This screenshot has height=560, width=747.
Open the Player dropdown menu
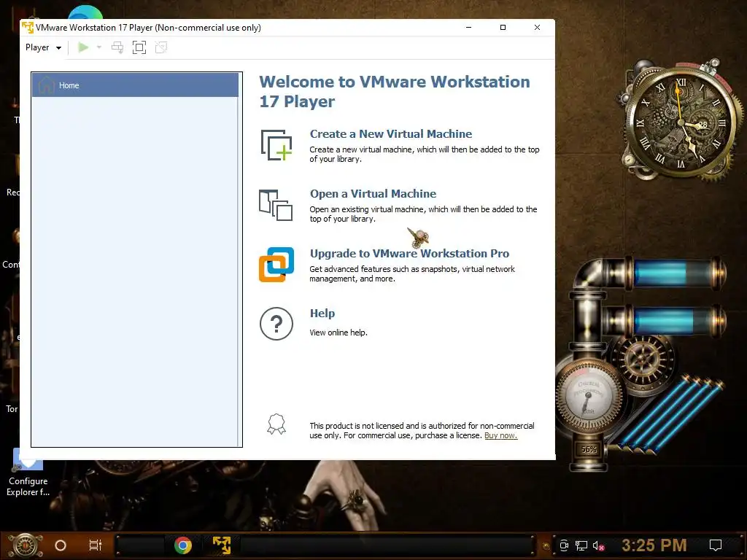tap(43, 47)
